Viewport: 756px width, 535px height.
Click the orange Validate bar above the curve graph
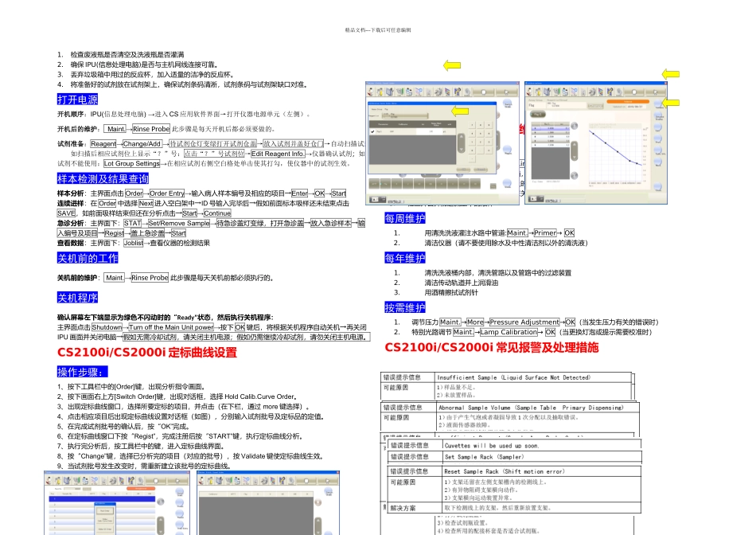click(x=627, y=102)
